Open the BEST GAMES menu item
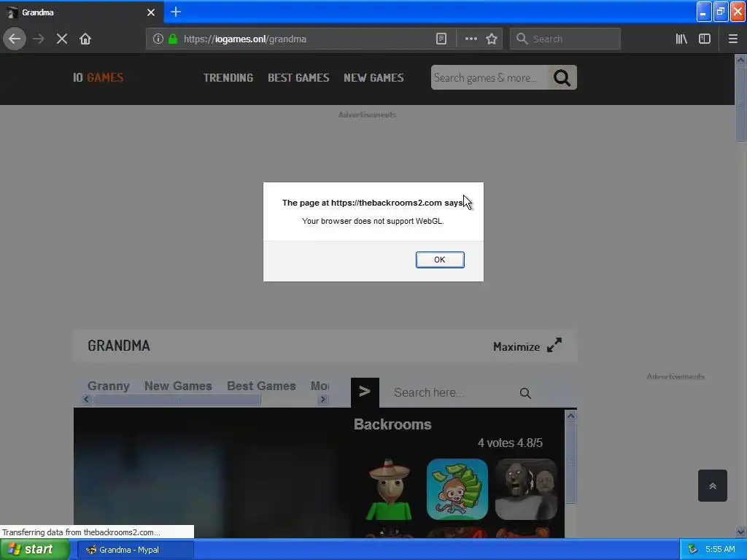This screenshot has width=747, height=560. [298, 77]
